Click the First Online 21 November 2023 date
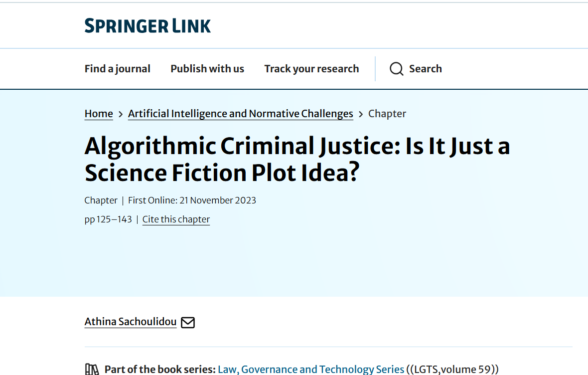The height and width of the screenshot is (375, 588). pos(192,200)
